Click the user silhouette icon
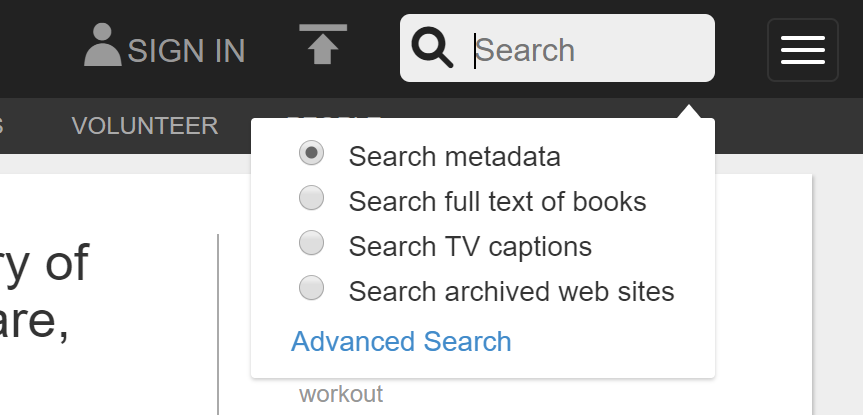This screenshot has height=415, width=863. point(102,45)
